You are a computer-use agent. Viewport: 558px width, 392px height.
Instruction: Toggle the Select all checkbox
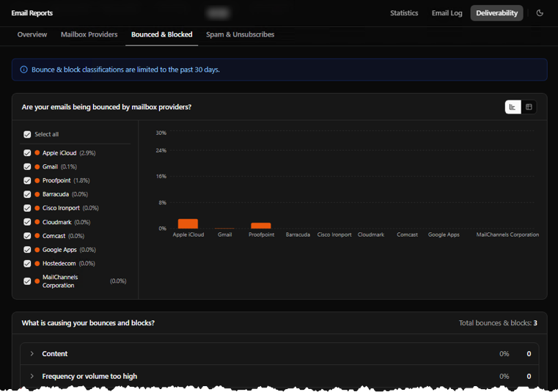27,135
